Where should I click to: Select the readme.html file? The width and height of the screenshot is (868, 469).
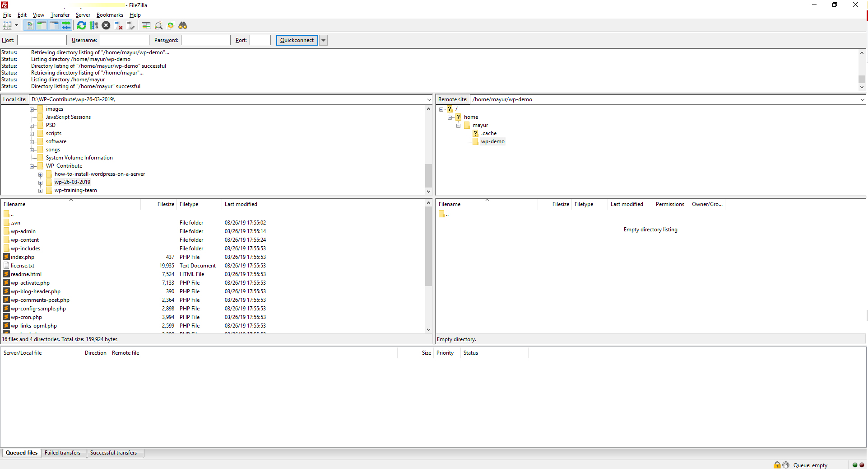coord(26,274)
